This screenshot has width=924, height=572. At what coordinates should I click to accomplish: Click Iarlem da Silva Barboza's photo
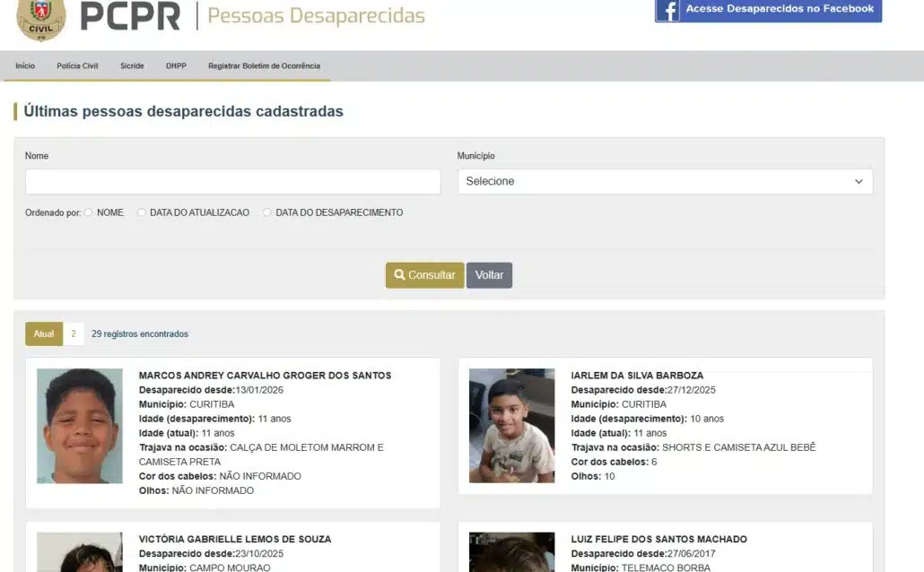click(511, 424)
